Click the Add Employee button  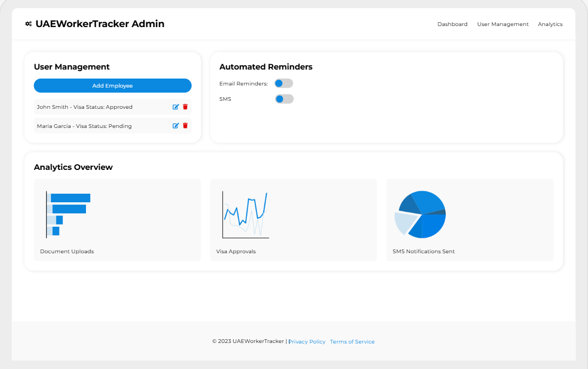coord(112,85)
